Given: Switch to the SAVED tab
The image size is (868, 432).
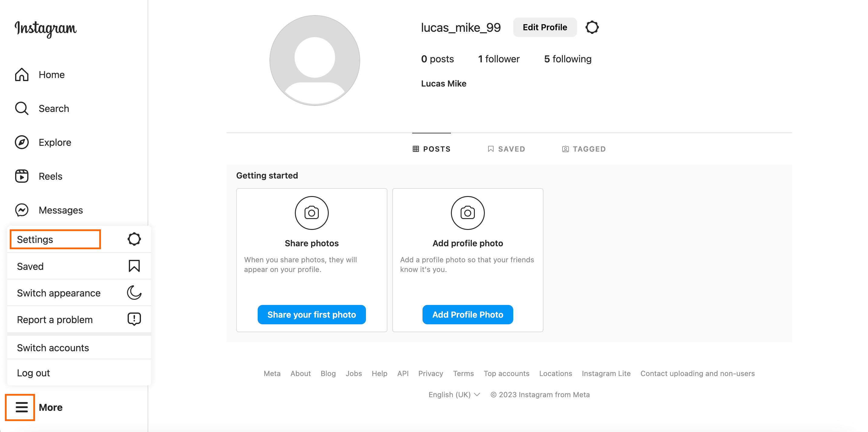Looking at the screenshot, I should [x=506, y=149].
